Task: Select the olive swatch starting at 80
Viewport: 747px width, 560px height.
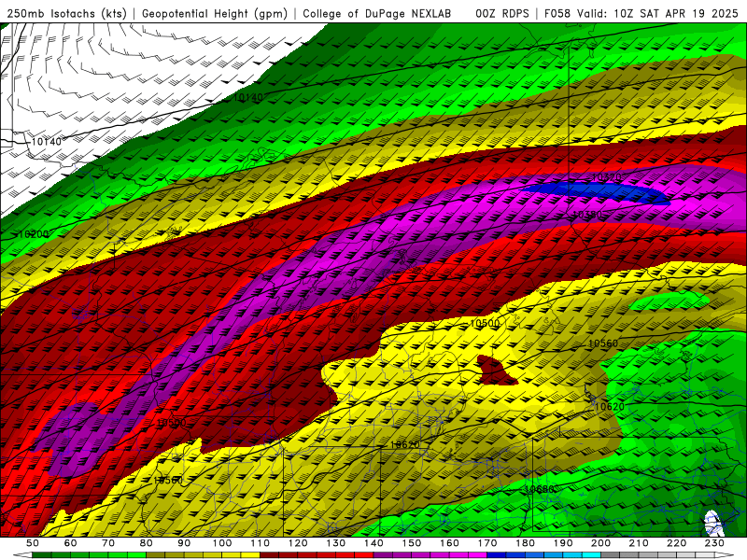Action: (x=156, y=555)
